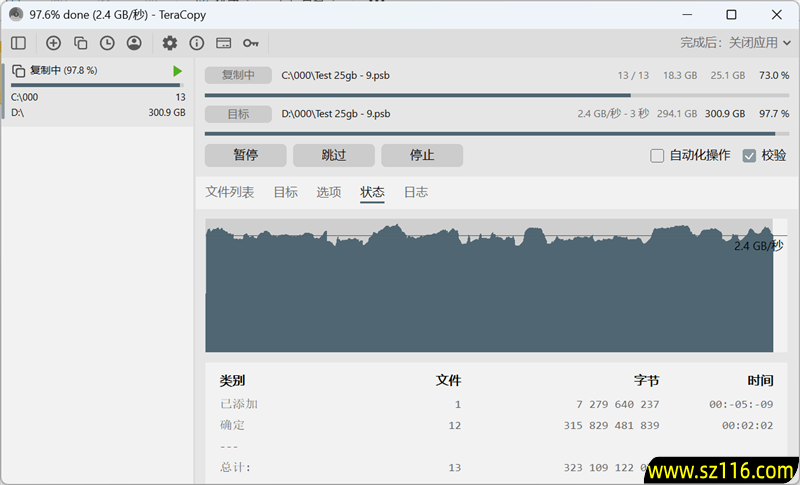Click the 294.1 GB copied size value

pyautogui.click(x=677, y=114)
